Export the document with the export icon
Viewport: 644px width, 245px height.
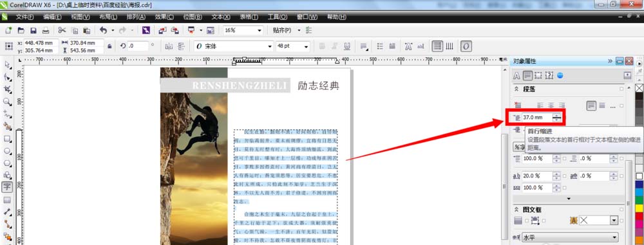(x=175, y=31)
